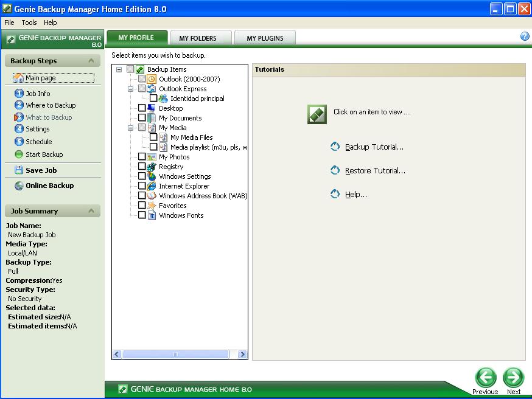Open the Tools menu
Image resolution: width=532 pixels, height=399 pixels.
pyautogui.click(x=29, y=23)
